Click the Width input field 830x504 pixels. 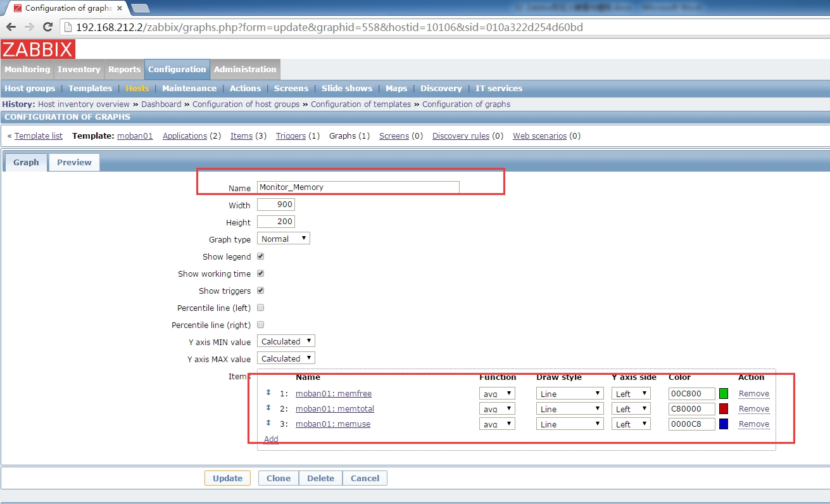(276, 205)
